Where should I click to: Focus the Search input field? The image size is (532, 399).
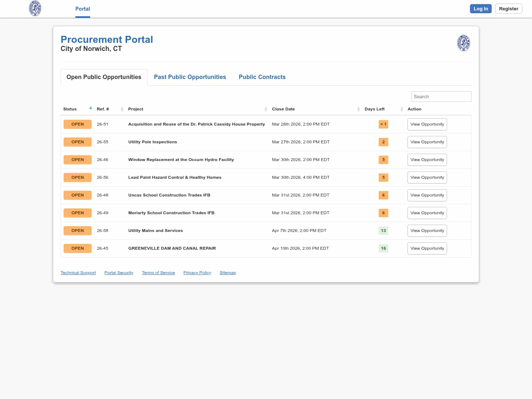click(441, 96)
